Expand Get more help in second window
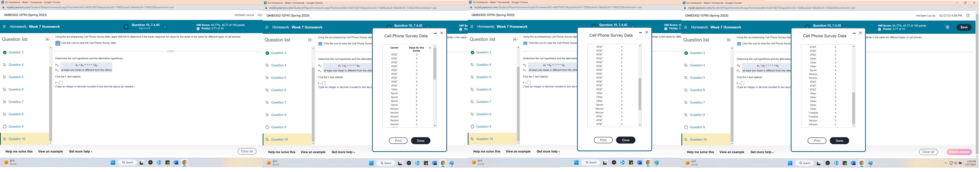Viewport: 980px width, 172px height. pyautogui.click(x=343, y=152)
